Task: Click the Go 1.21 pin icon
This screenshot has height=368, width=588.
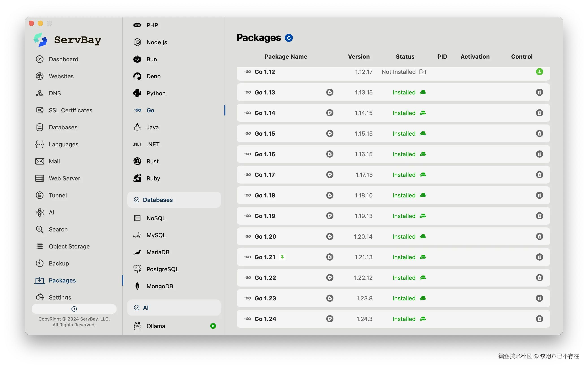Action: coord(282,257)
